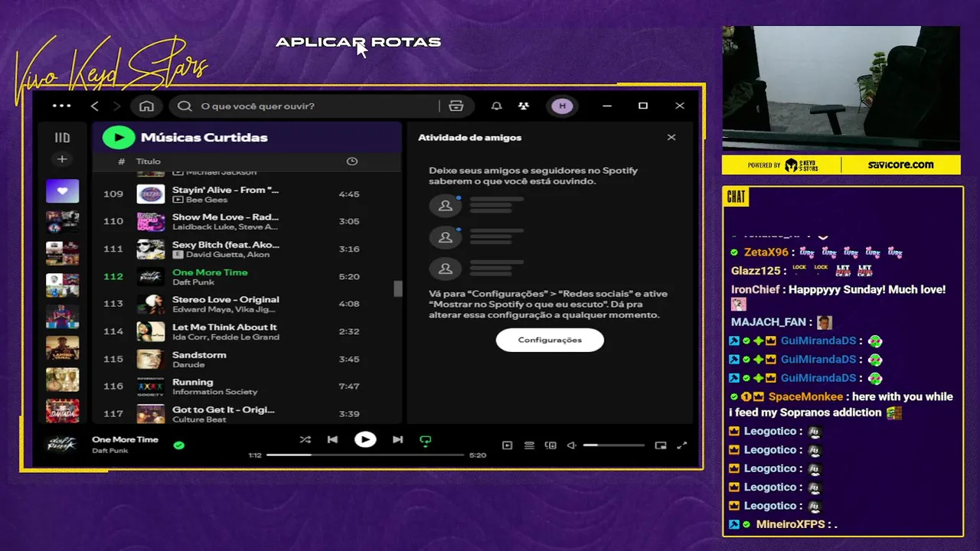The height and width of the screenshot is (551, 980).
Task: Select track Stereo Love - Original
Action: click(245, 304)
